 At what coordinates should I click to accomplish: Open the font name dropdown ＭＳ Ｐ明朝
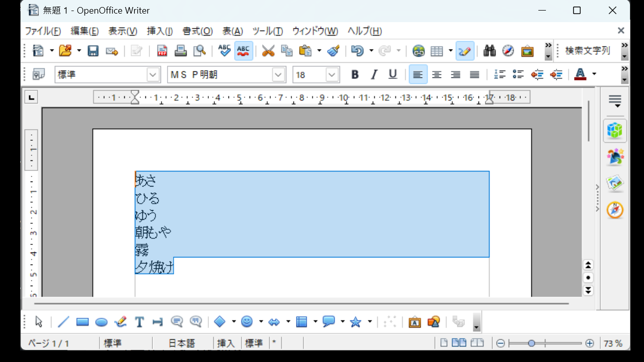(x=279, y=75)
